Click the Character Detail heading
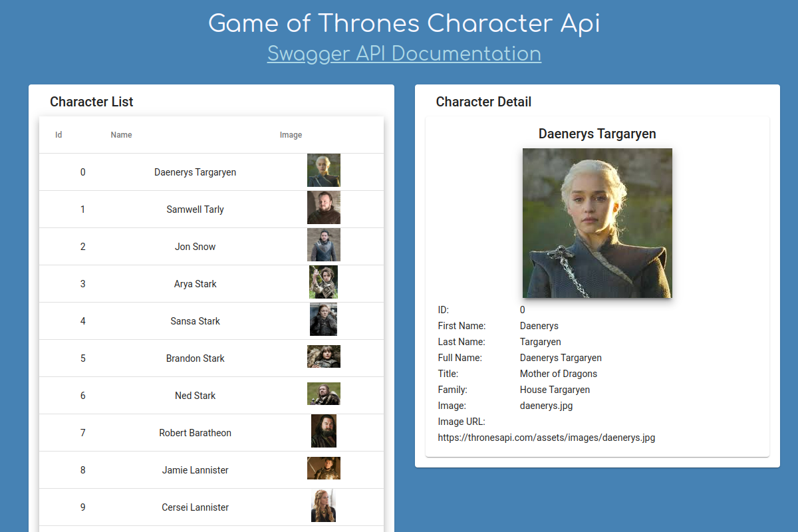This screenshot has width=798, height=532. pyautogui.click(x=483, y=102)
